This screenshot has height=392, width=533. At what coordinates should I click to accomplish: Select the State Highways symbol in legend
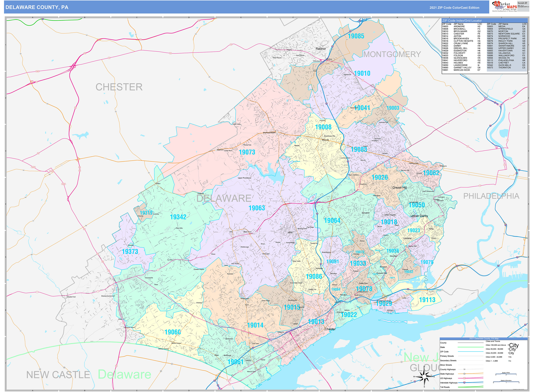click(464, 374)
